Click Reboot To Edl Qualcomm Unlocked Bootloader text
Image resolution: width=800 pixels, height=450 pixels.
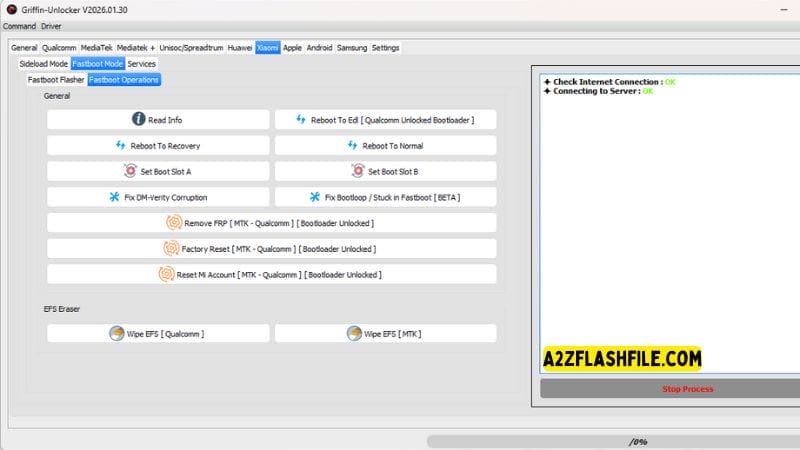coord(392,120)
